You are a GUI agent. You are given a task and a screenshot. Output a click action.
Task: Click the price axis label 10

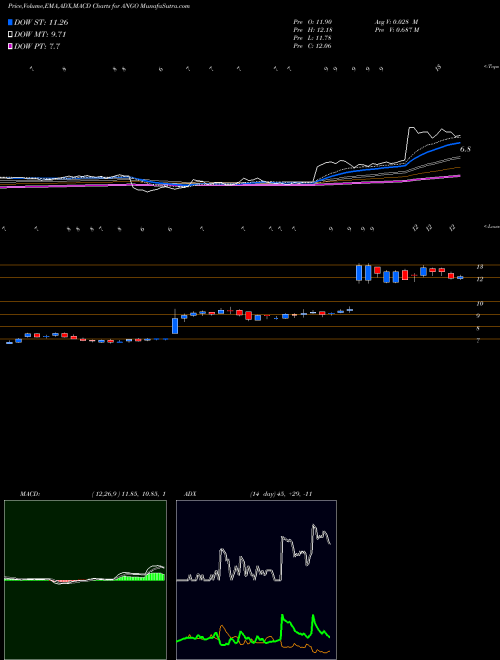(479, 303)
